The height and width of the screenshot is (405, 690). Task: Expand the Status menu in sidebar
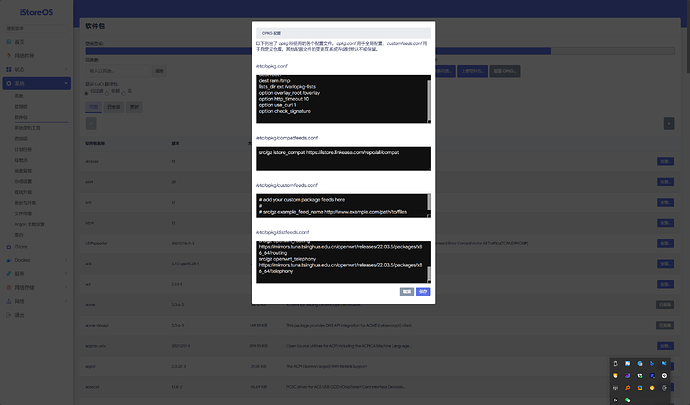pos(20,69)
